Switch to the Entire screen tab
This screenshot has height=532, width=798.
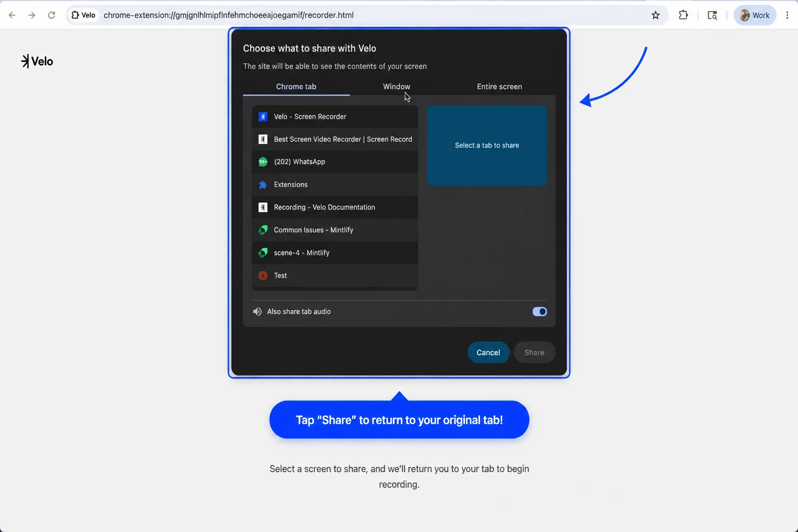coord(499,87)
